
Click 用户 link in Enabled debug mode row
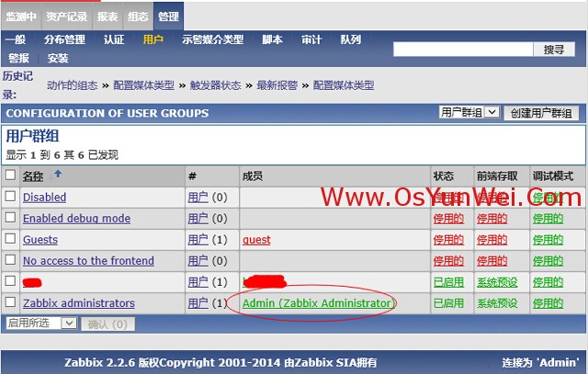(x=198, y=219)
